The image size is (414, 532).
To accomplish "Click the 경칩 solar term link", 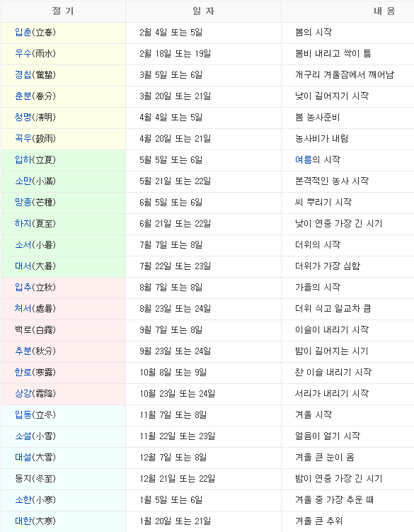I will click(23, 75).
